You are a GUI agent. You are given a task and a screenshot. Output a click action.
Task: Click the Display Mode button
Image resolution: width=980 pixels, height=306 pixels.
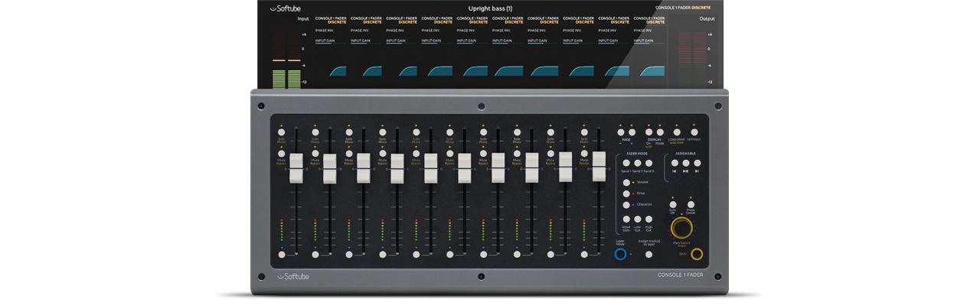click(x=660, y=132)
